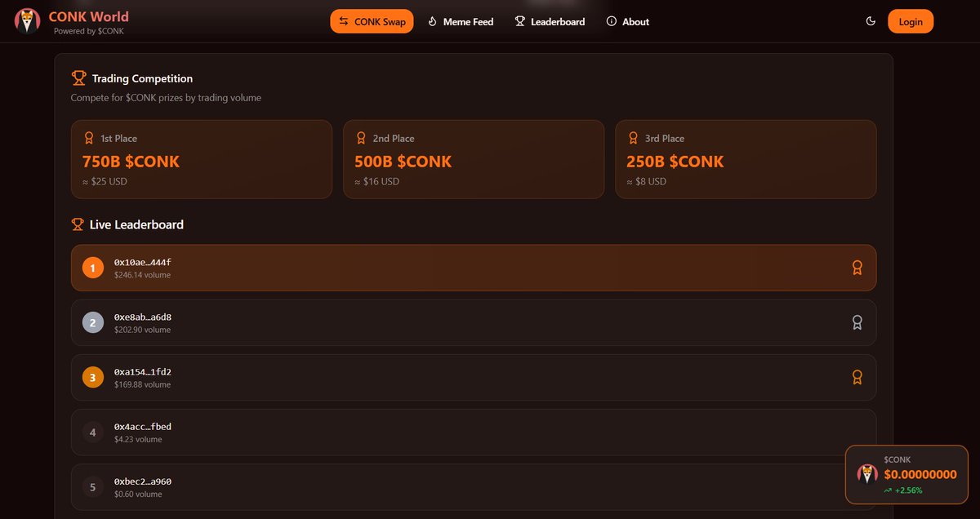Click the ≈ $8 USD text

pos(646,181)
